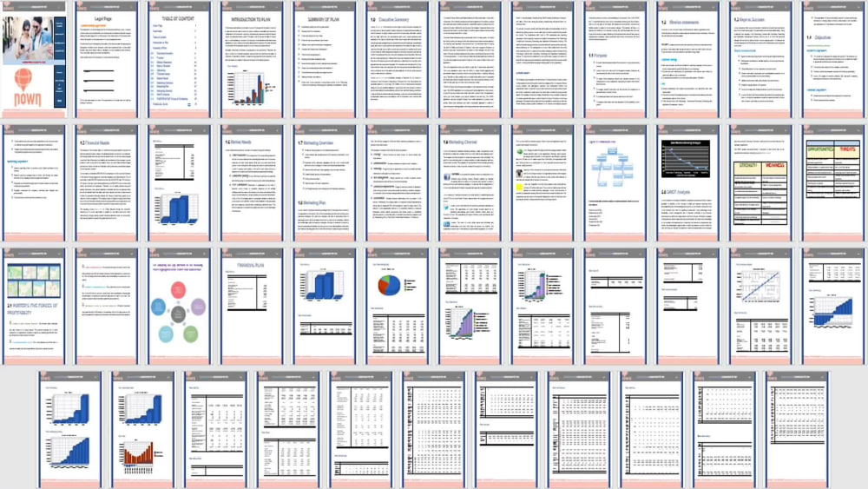Select the 1.6 Market Needs page thumbnail
This screenshot has width=868, height=489.
click(252, 182)
